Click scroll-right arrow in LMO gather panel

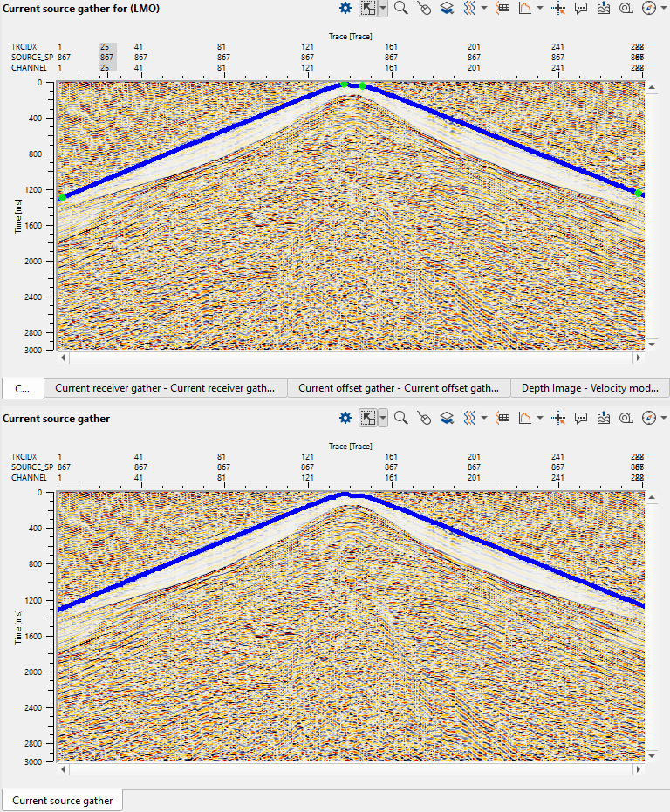pos(639,358)
